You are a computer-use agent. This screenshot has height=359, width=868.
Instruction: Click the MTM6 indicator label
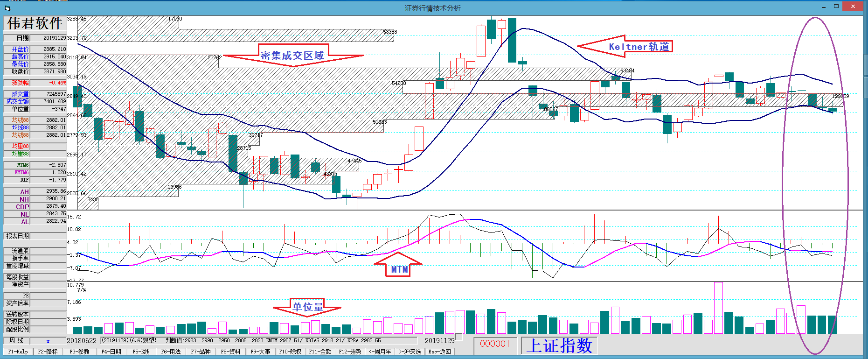coord(17,165)
